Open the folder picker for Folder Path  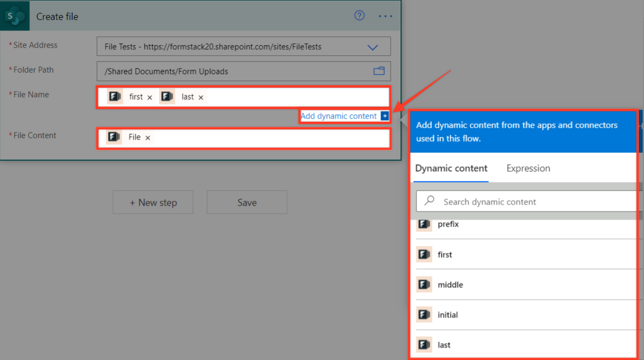(379, 71)
